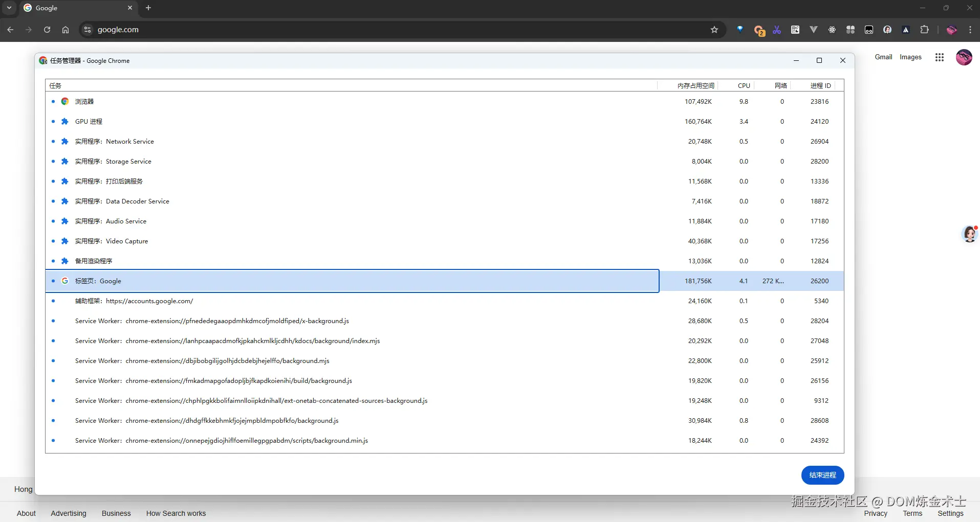
Task: Open the React devtools extension icon
Action: (x=832, y=30)
